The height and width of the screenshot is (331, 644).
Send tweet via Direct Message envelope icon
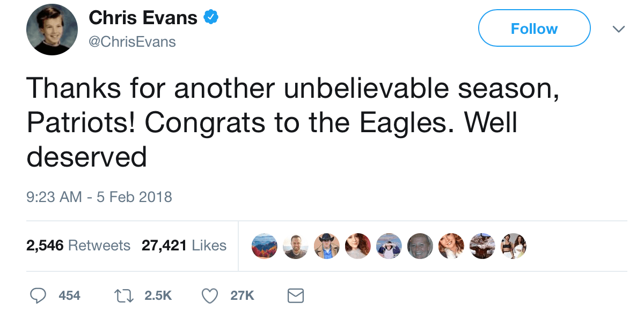pyautogui.click(x=296, y=295)
